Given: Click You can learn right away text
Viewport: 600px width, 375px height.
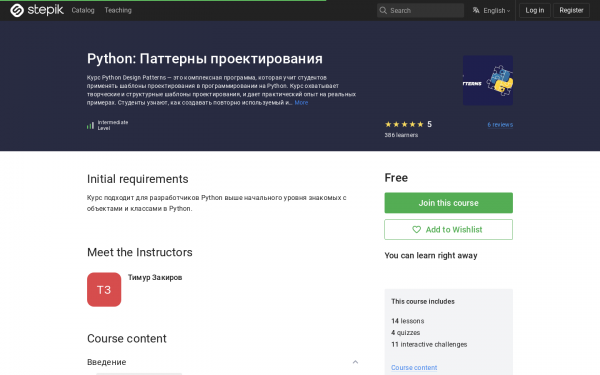Looking at the screenshot, I should [431, 256].
